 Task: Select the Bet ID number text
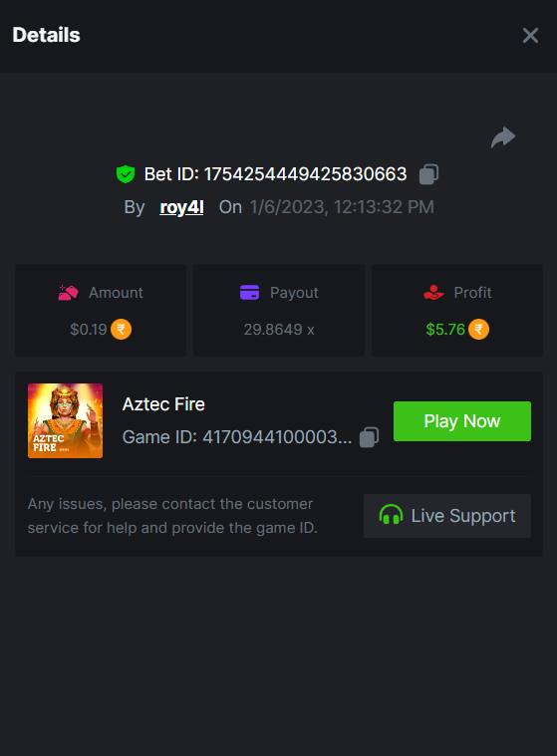(x=305, y=174)
